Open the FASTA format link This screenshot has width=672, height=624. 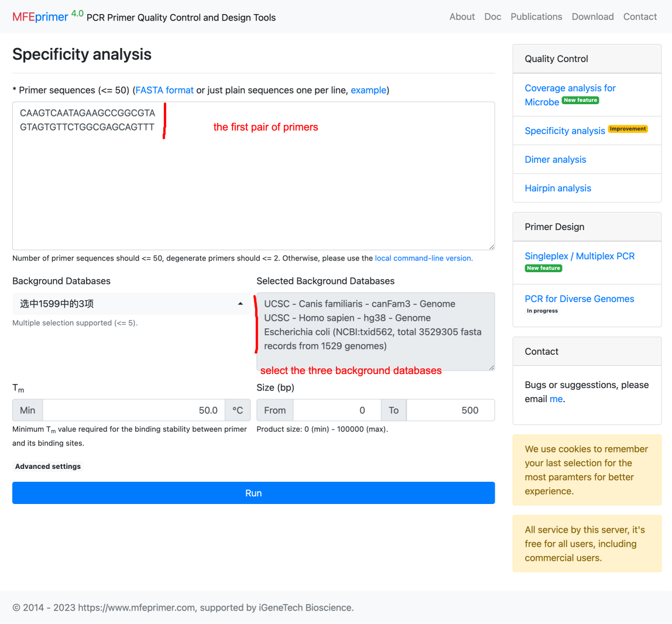[x=164, y=90]
